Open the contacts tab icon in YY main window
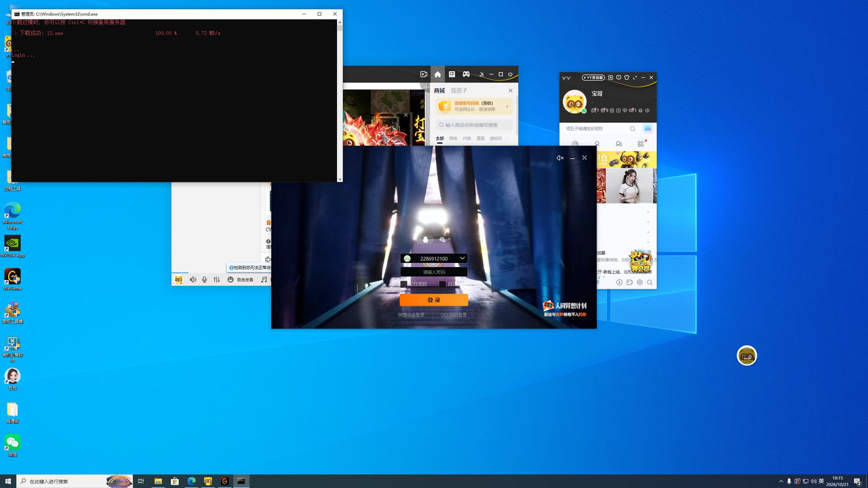 click(x=618, y=144)
